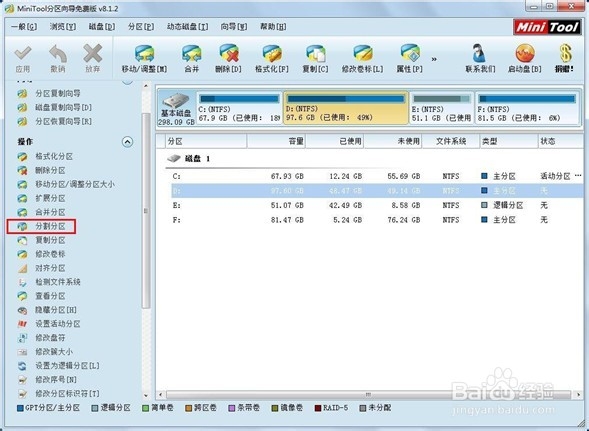Click the 删除[D] delete partition icon
The width and height of the screenshot is (589, 431).
pyautogui.click(x=229, y=53)
